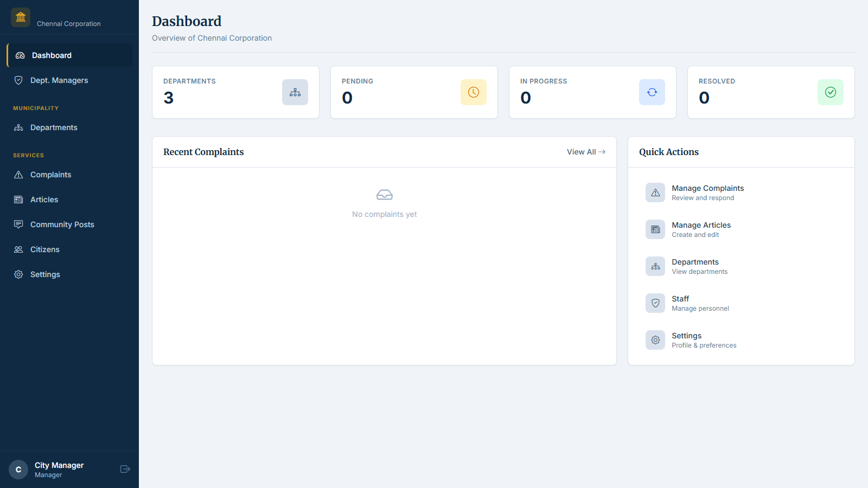Click the Pending clock icon

[473, 92]
